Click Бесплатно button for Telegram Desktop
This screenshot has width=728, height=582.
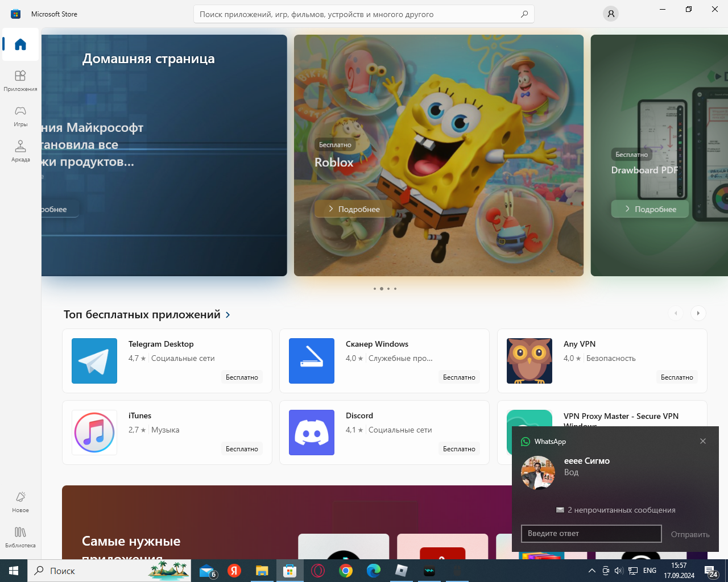coord(242,377)
